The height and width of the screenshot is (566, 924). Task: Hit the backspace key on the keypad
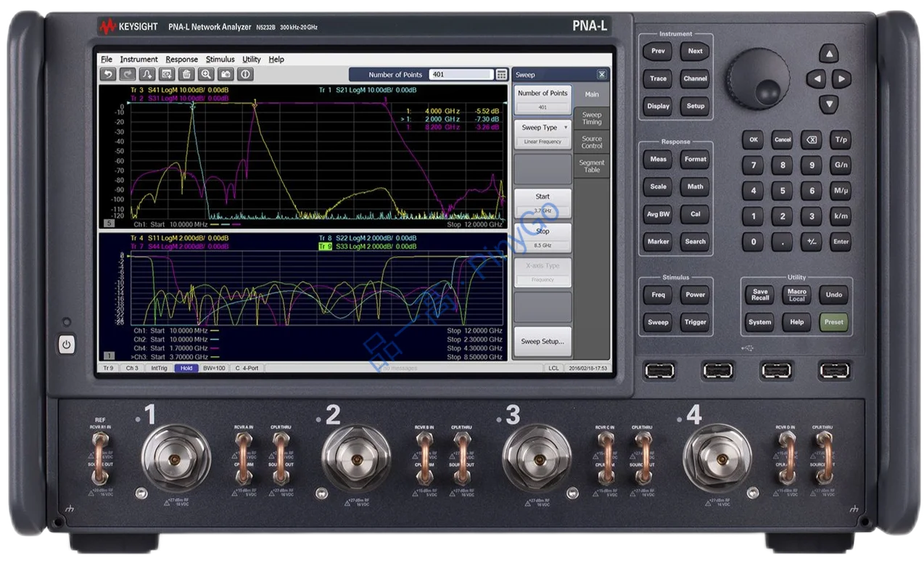812,139
